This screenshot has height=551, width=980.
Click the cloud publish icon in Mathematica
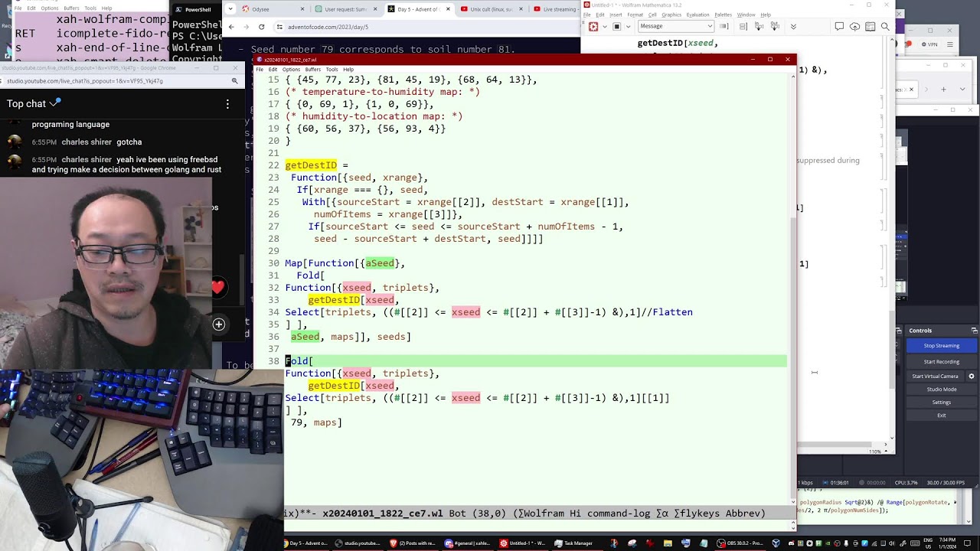[855, 26]
